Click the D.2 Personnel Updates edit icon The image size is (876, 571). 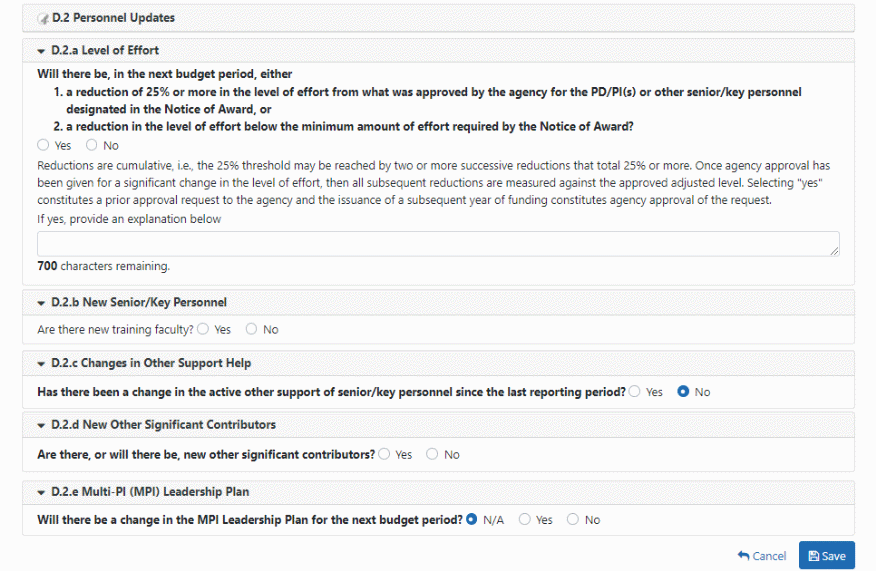coord(43,18)
